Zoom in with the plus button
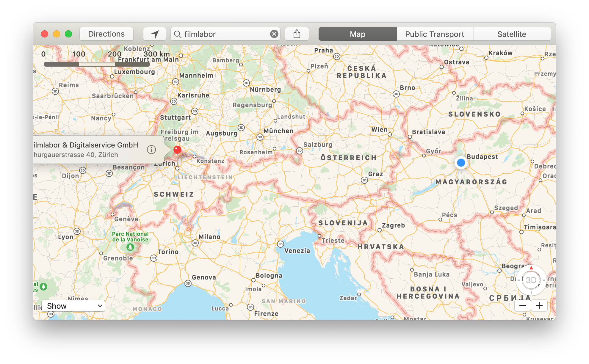The image size is (589, 364). click(x=539, y=305)
